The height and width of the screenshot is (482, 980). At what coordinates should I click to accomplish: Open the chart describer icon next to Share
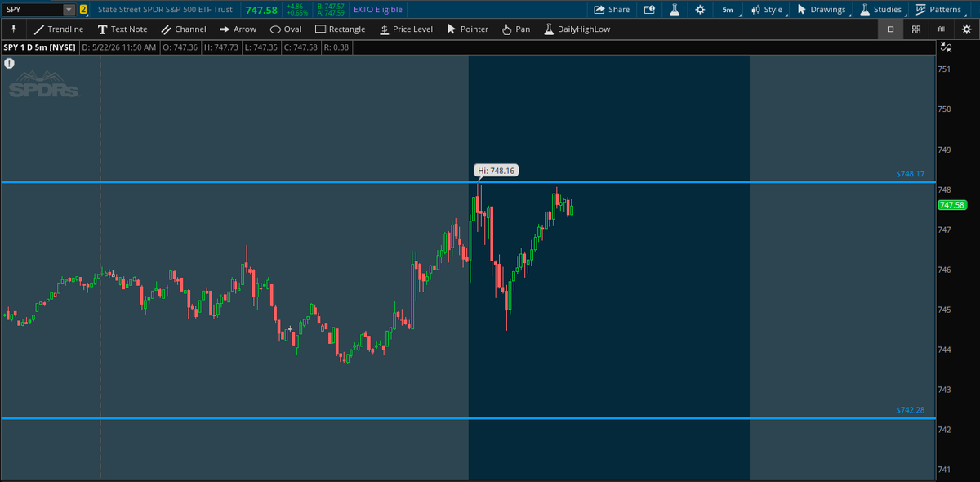click(650, 10)
